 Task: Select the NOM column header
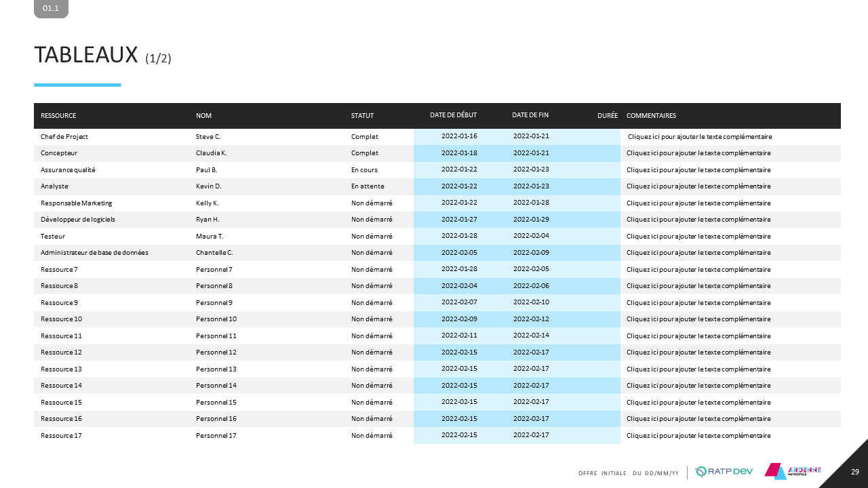tap(203, 116)
